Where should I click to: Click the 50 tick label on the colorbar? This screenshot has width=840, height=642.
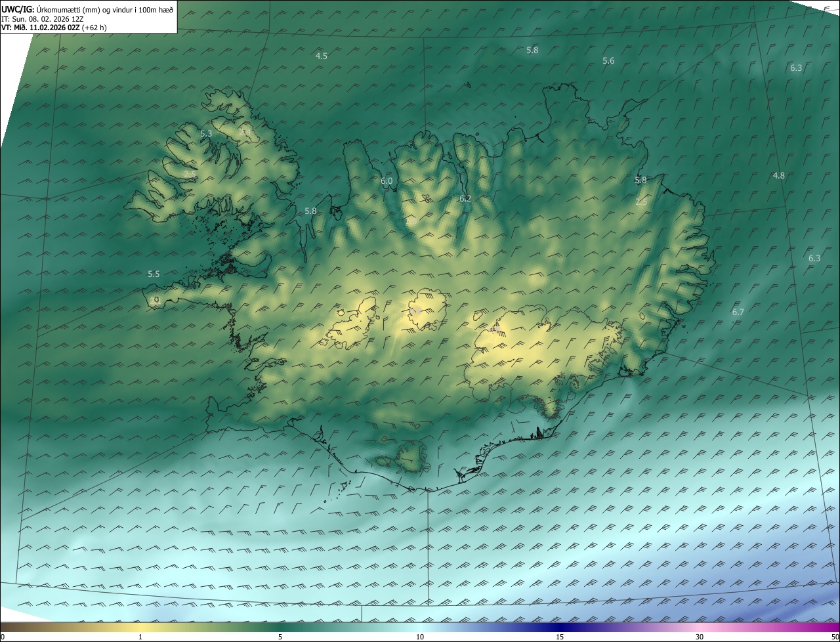(x=835, y=637)
